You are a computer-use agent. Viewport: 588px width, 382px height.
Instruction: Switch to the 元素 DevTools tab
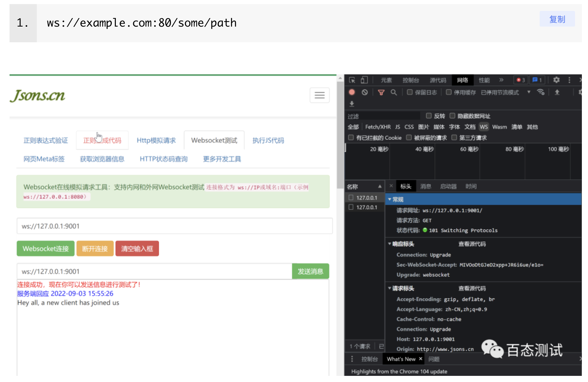click(x=386, y=80)
